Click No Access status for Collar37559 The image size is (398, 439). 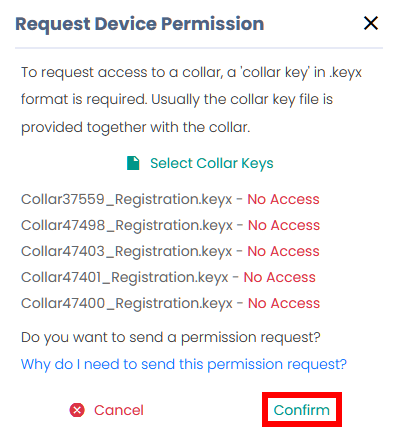(283, 199)
